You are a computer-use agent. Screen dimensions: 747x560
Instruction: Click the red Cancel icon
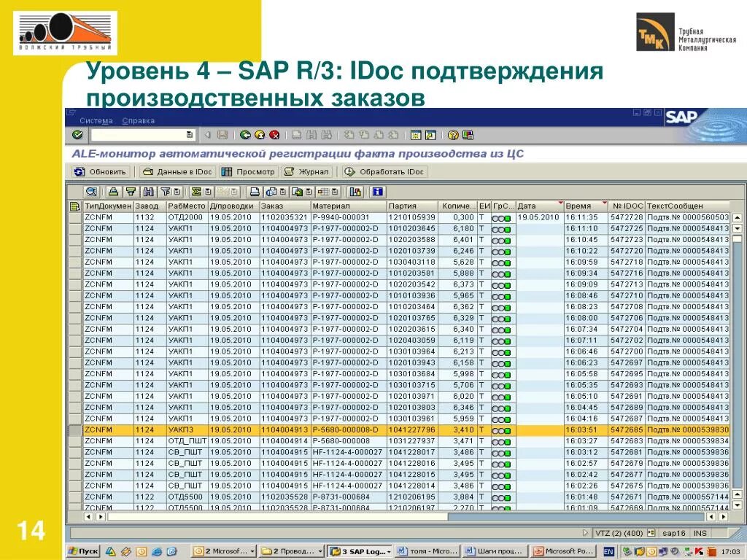tap(274, 135)
